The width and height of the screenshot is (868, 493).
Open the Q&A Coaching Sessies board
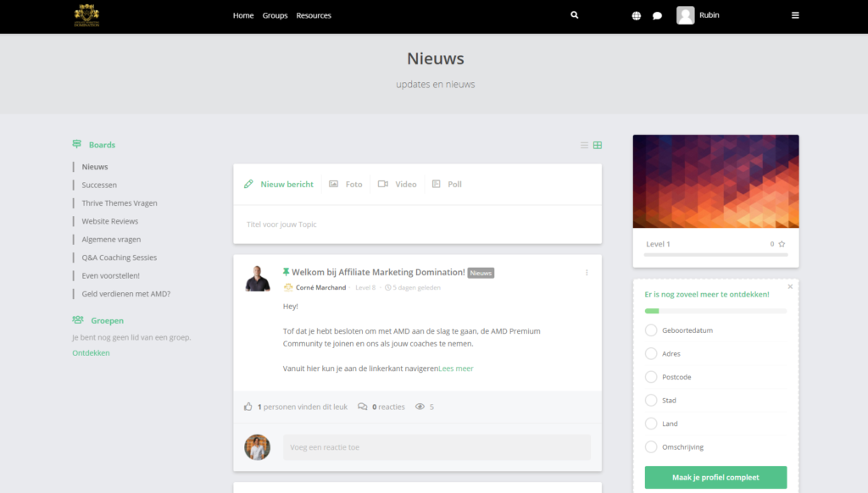[x=119, y=258]
